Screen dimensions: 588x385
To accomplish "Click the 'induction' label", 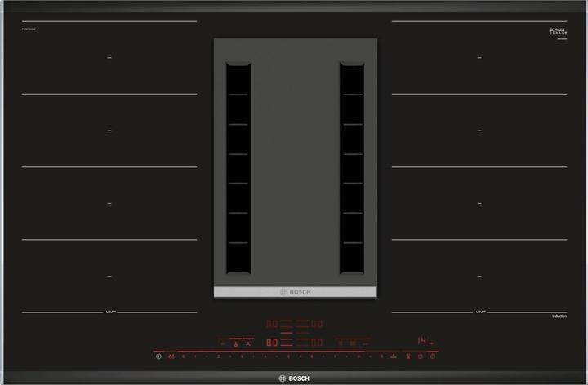I will point(559,316).
